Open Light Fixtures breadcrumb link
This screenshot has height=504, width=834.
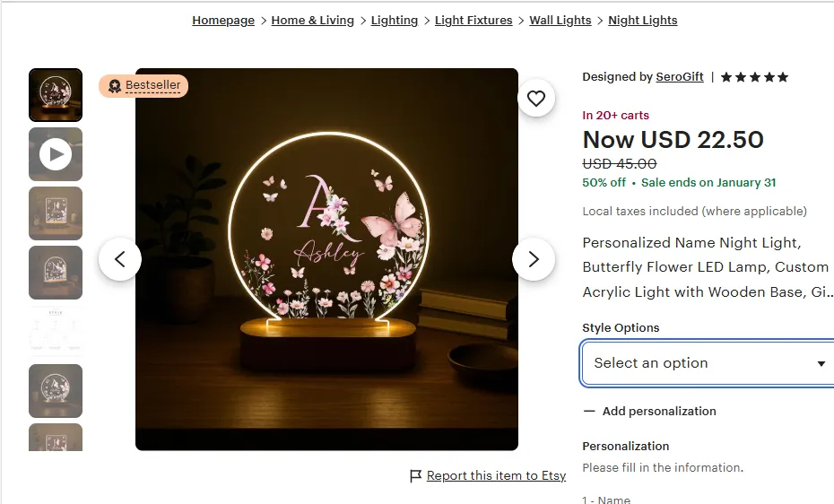click(473, 21)
